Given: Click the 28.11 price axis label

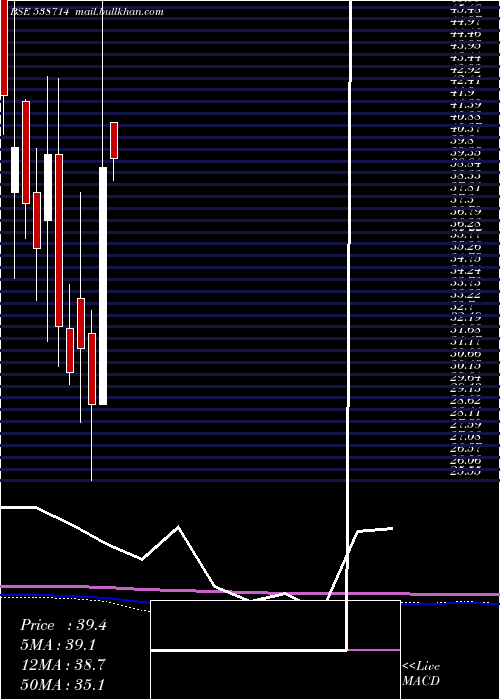Looking at the screenshot, I should point(466,413).
